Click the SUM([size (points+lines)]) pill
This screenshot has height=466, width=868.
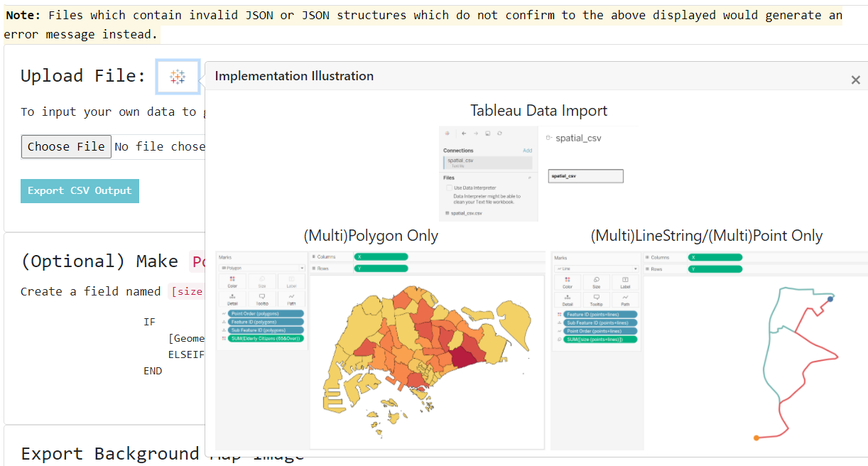pyautogui.click(x=600, y=340)
